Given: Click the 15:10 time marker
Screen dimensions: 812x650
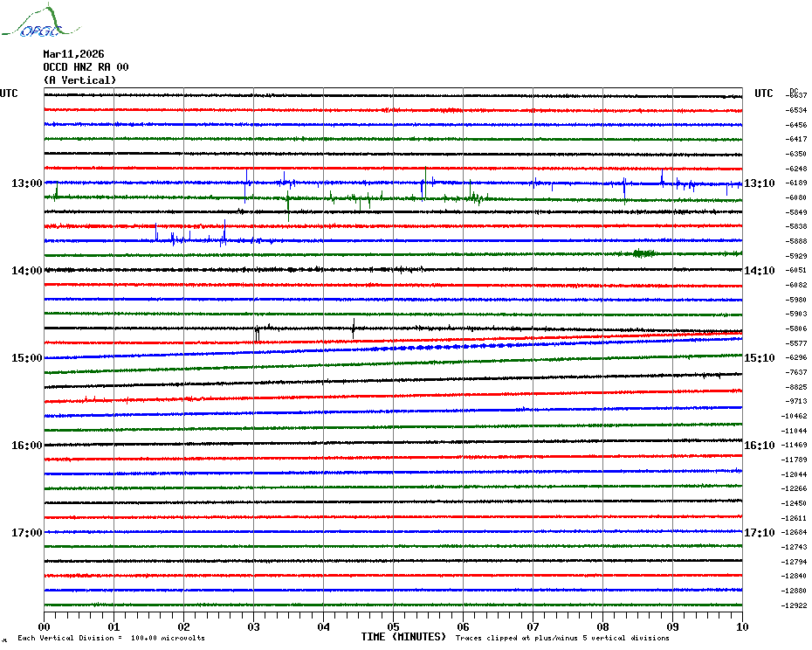Looking at the screenshot, I should (x=759, y=358).
